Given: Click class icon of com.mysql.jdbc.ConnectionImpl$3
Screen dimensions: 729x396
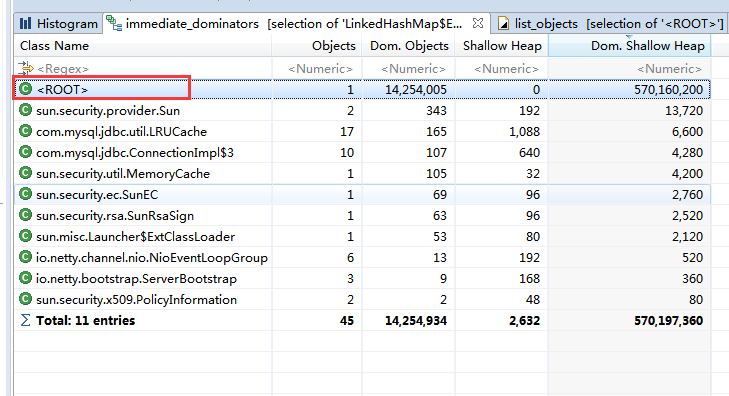Looking at the screenshot, I should pyautogui.click(x=26, y=152).
